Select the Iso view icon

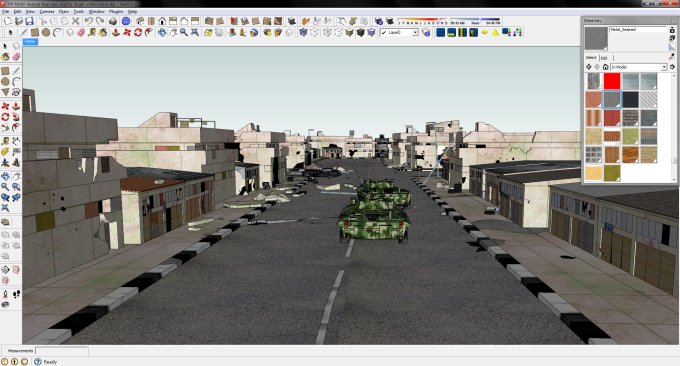point(140,21)
